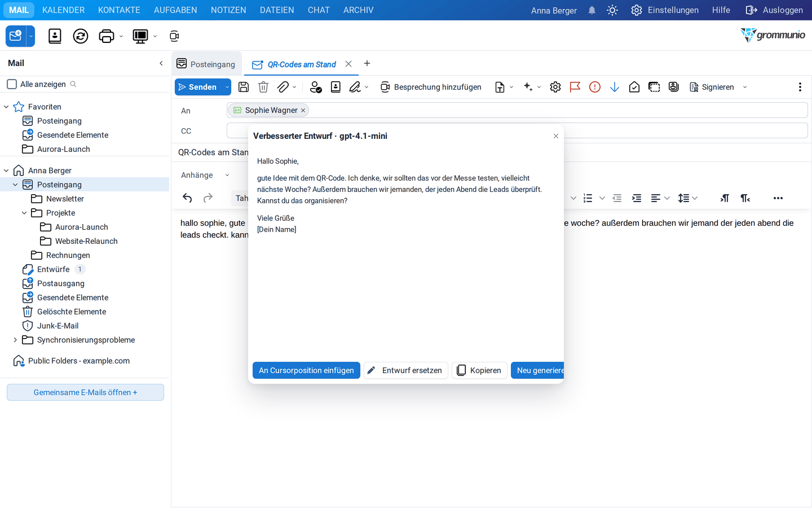Viewport: 812px width, 508px height.
Task: Close the Verbesserter Entwurf dialog
Action: (556, 136)
